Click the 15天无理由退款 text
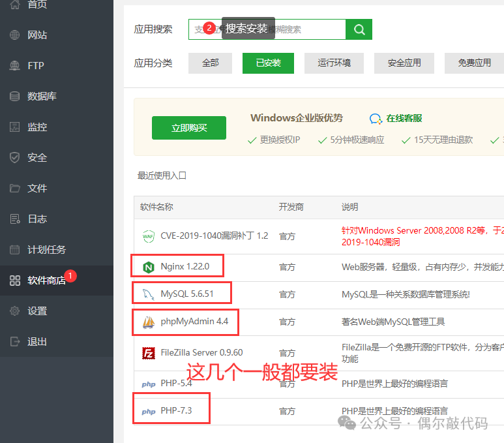The image size is (504, 443). tap(443, 140)
